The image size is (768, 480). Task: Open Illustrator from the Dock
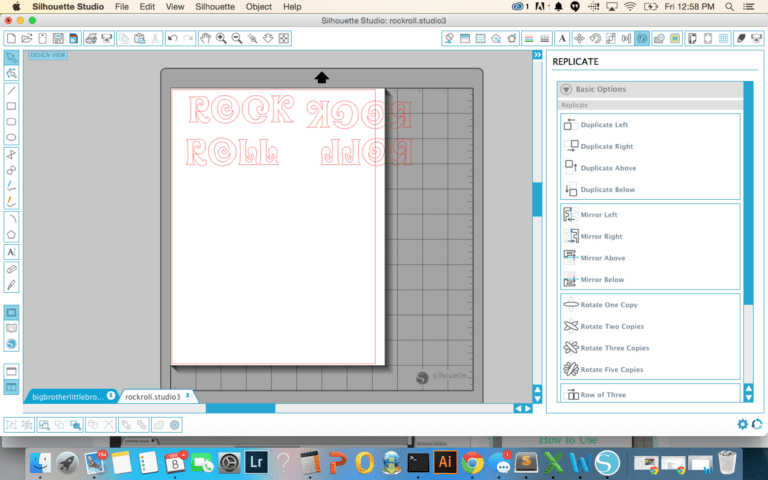click(445, 462)
